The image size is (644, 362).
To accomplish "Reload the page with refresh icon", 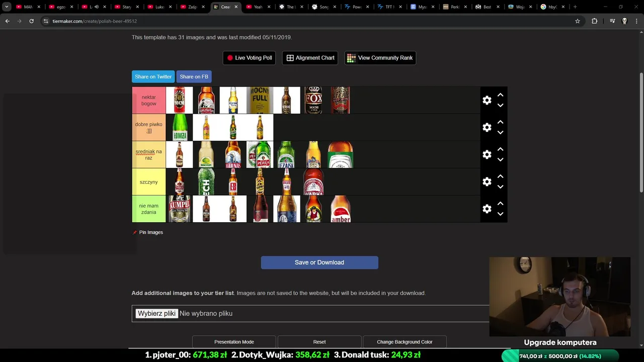I will [x=31, y=21].
